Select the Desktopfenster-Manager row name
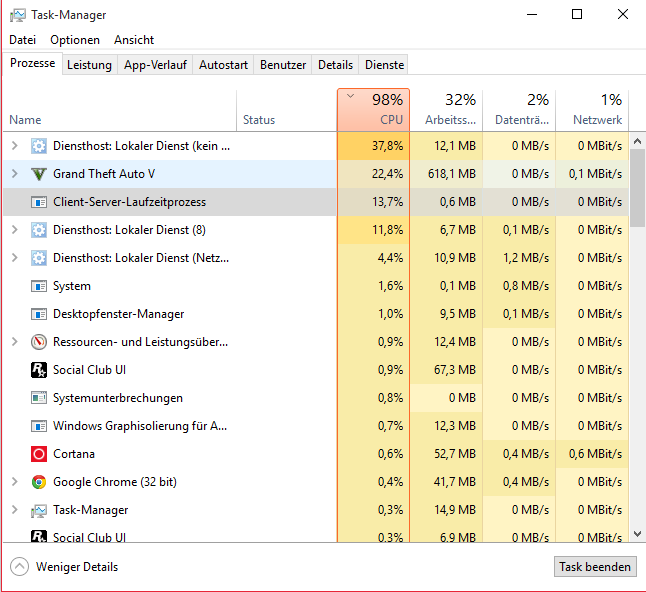 [119, 314]
